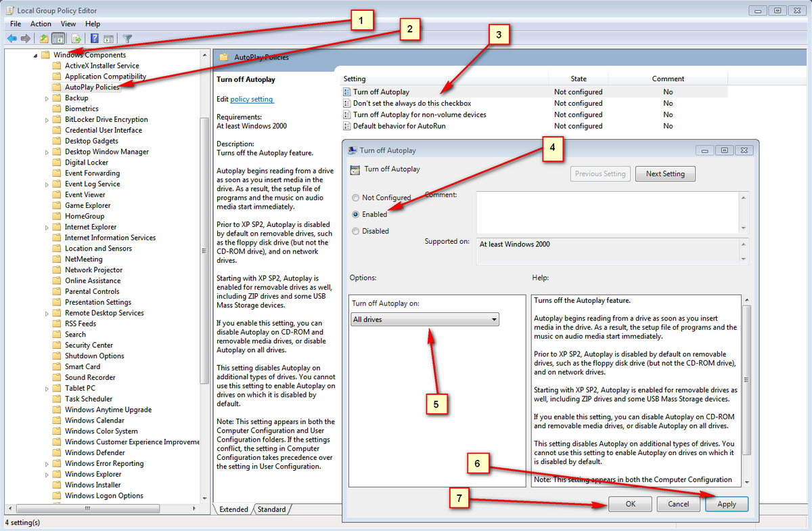Click the Cancel button
Screen dimensions: 812x531
click(678, 504)
